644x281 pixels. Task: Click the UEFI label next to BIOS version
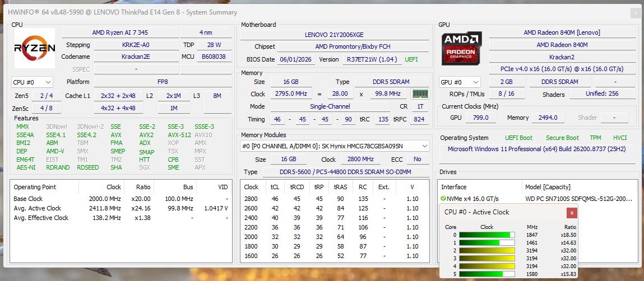[411, 59]
